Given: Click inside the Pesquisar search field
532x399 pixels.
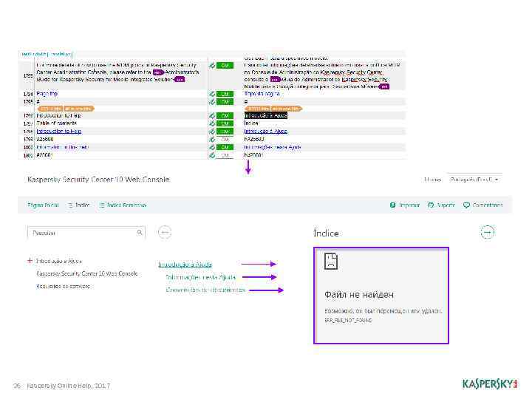Looking at the screenshot, I should [86, 233].
